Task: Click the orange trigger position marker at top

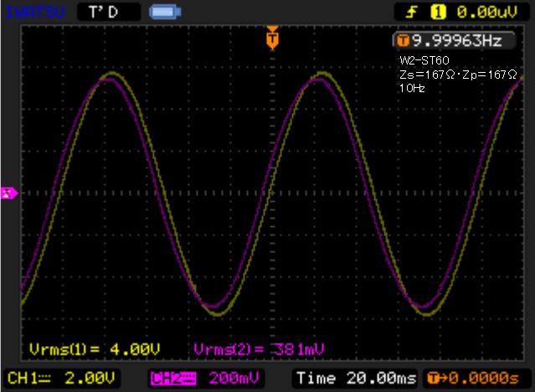Action: (x=272, y=38)
